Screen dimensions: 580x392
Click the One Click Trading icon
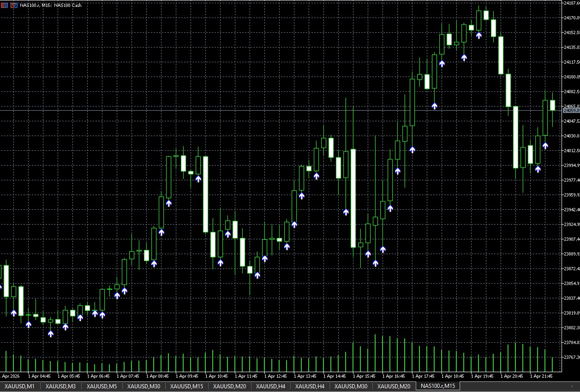4,5
